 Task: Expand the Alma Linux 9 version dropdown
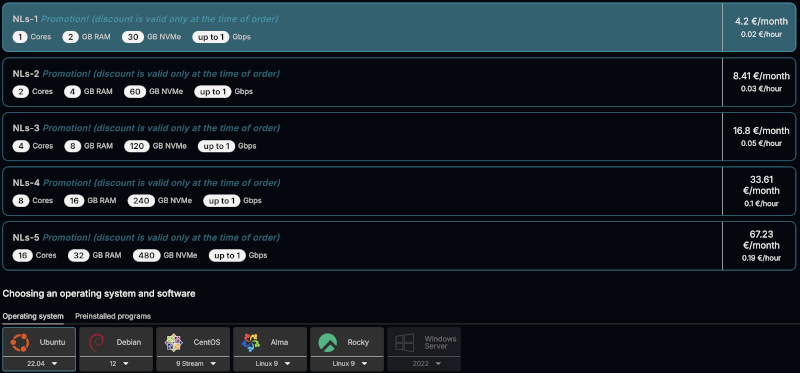(x=270, y=363)
